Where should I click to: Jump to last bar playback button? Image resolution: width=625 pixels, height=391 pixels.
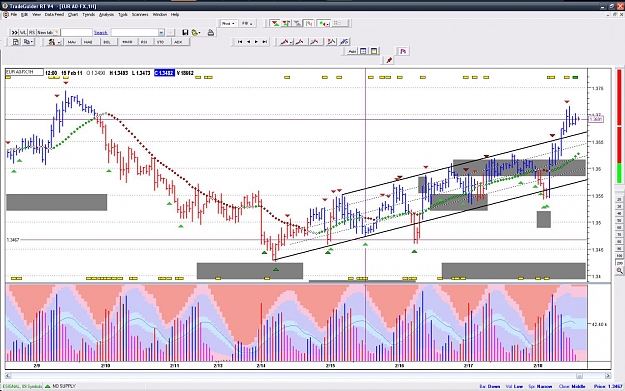pos(265,42)
